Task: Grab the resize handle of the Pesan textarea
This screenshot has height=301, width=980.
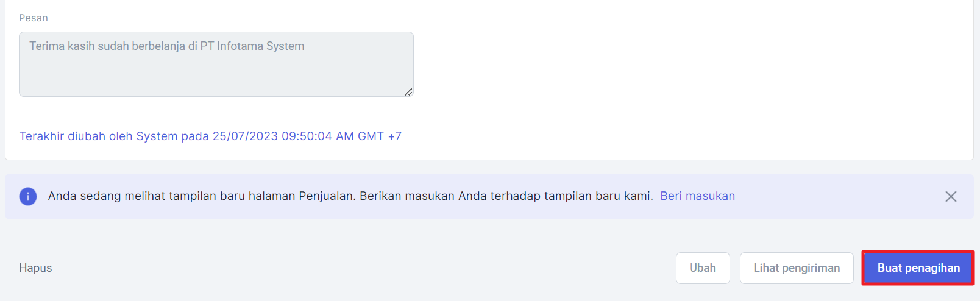Action: [408, 91]
